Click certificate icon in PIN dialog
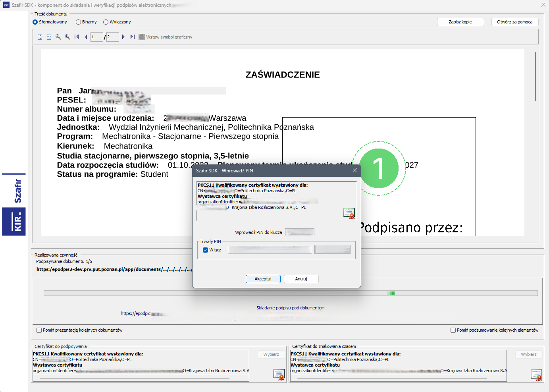The height and width of the screenshot is (392, 549). coord(349,214)
